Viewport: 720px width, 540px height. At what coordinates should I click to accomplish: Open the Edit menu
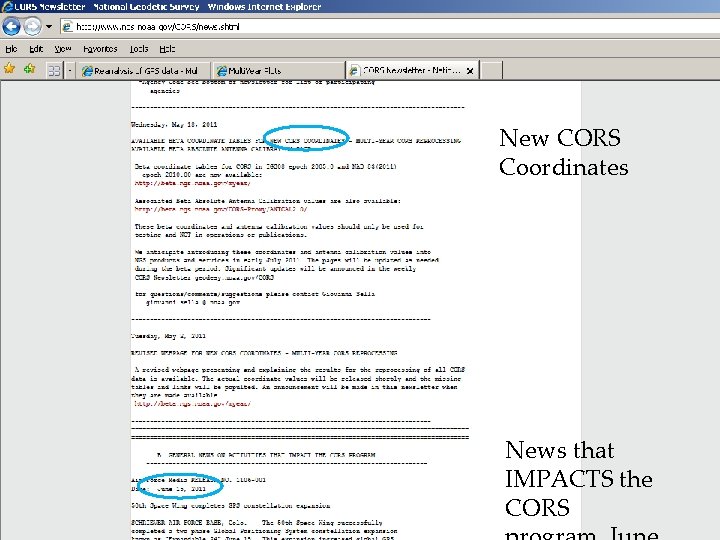[36, 49]
